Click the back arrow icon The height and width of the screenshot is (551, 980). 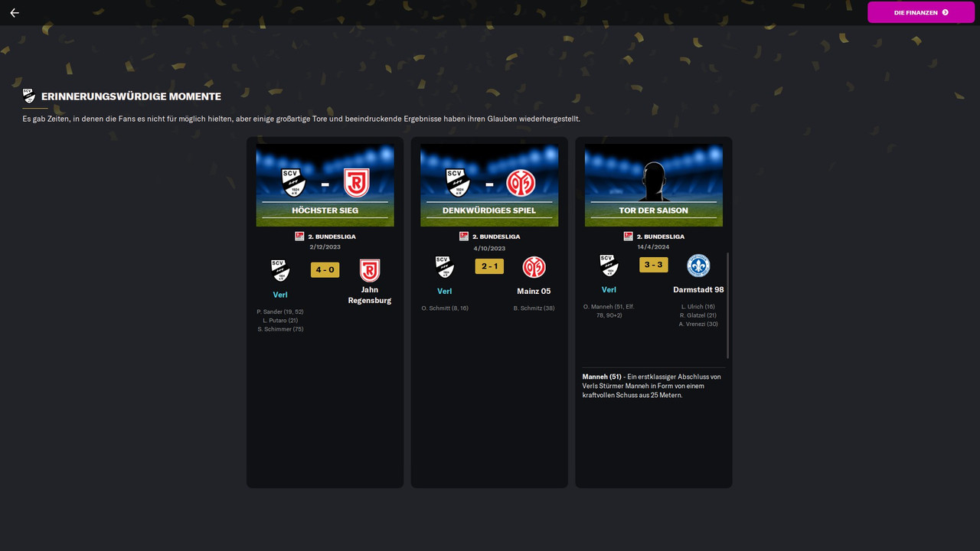[x=14, y=12]
